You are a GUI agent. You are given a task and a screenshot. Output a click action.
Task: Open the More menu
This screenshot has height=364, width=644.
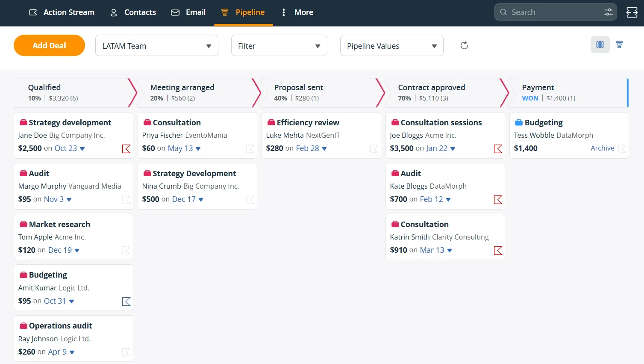297,12
